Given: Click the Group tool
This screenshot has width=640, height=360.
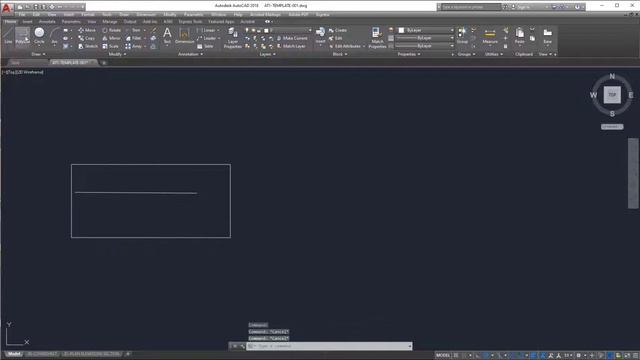Looking at the screenshot, I should tap(462, 36).
